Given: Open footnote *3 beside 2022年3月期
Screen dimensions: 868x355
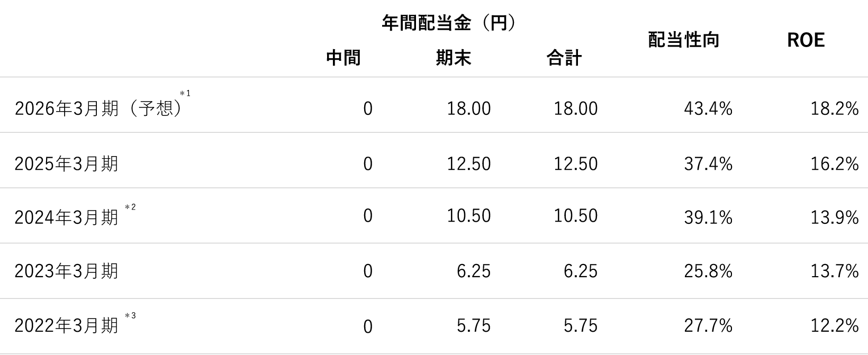Looking at the screenshot, I should tap(130, 316).
